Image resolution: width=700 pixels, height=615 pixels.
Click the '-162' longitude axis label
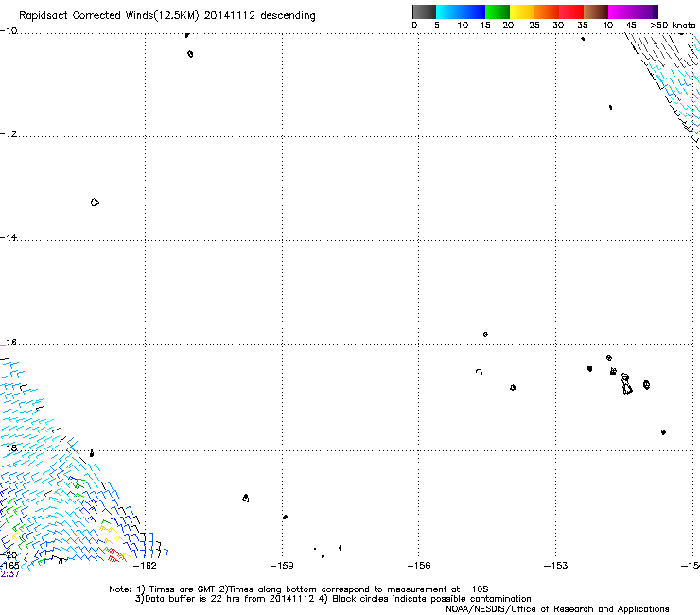145,566
